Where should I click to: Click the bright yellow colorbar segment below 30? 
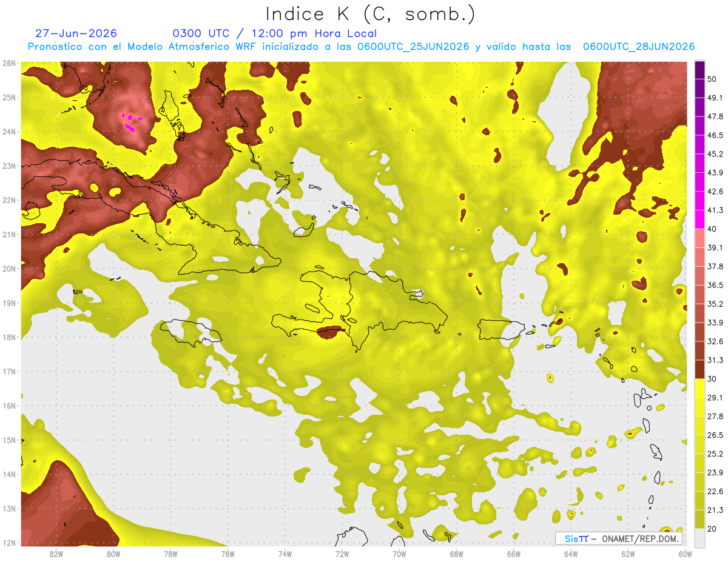click(700, 389)
